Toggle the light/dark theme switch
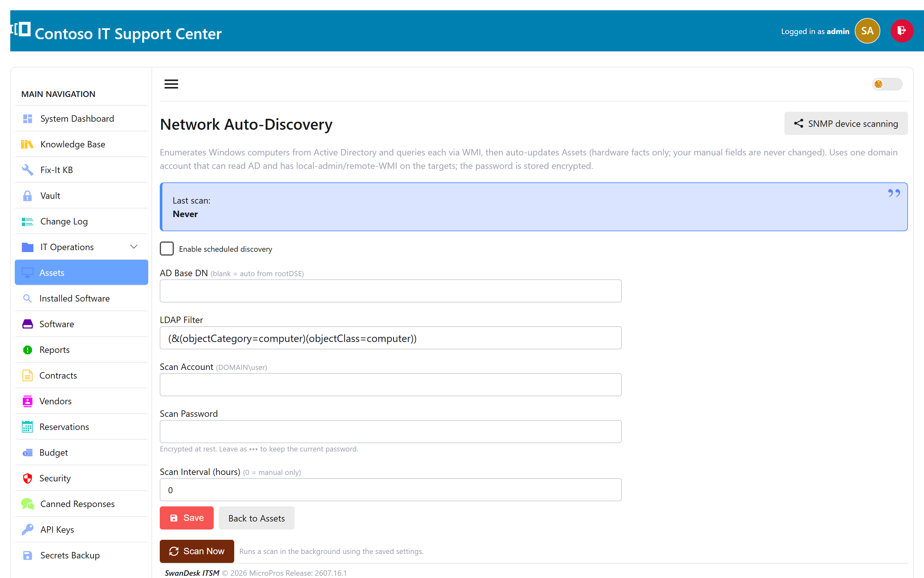Image resolution: width=924 pixels, height=578 pixels. [x=887, y=84]
